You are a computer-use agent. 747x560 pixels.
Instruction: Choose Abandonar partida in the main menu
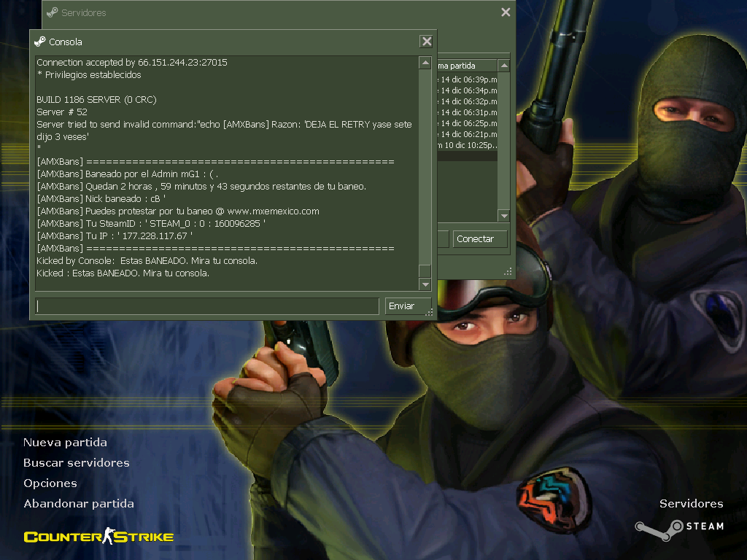(x=79, y=504)
